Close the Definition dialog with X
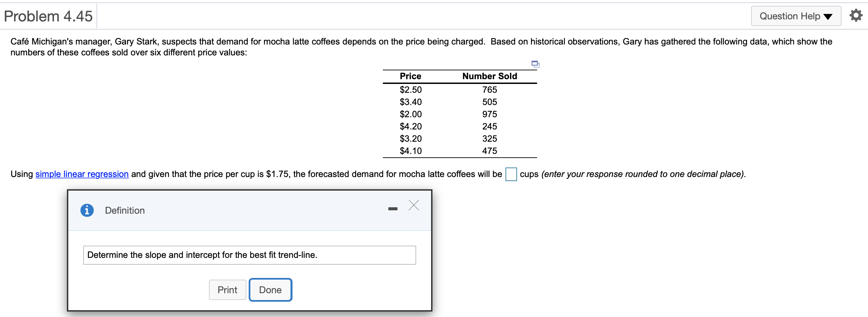The image size is (868, 317). 413,206
